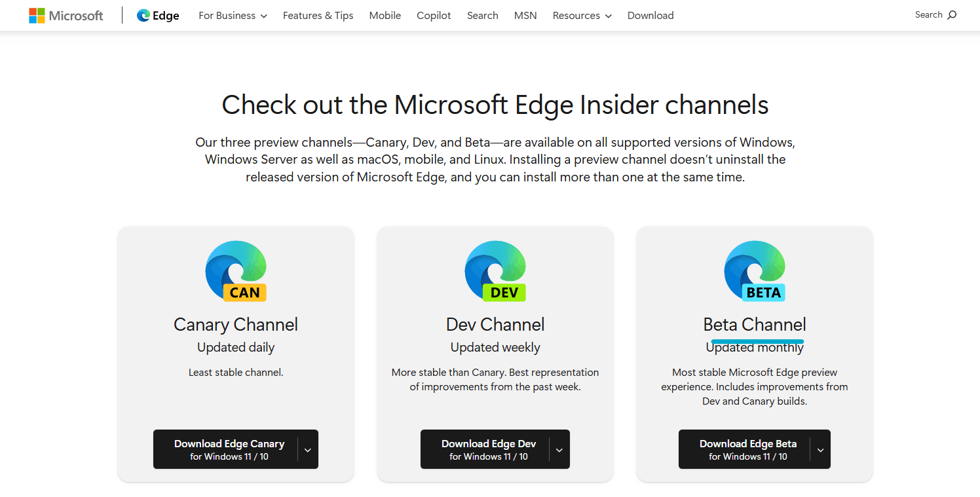Click the Download Edge Dev button
980x497 pixels.
pyautogui.click(x=487, y=449)
